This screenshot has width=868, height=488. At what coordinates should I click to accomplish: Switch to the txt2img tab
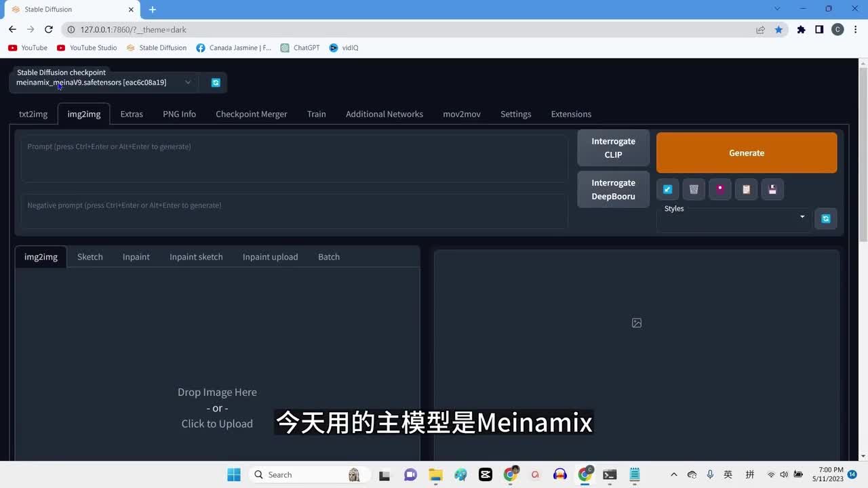point(33,114)
